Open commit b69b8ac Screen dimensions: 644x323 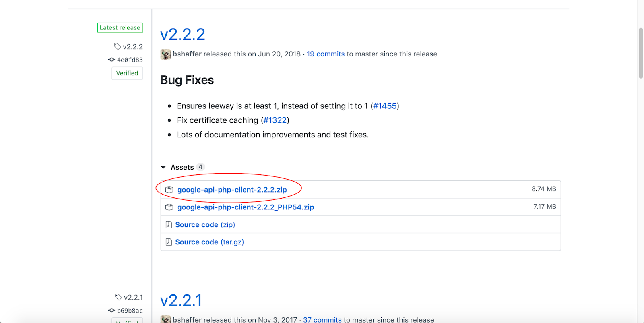click(x=130, y=311)
